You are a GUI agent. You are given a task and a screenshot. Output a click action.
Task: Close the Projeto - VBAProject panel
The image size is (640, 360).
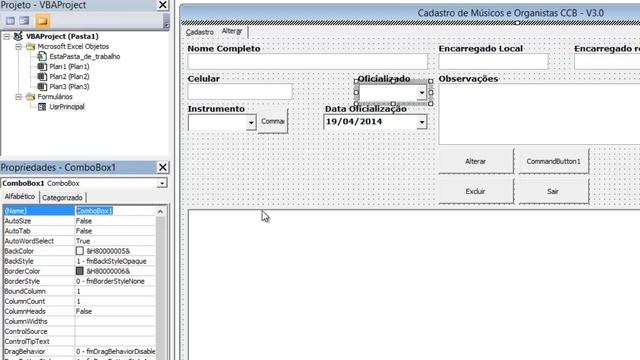pyautogui.click(x=162, y=5)
